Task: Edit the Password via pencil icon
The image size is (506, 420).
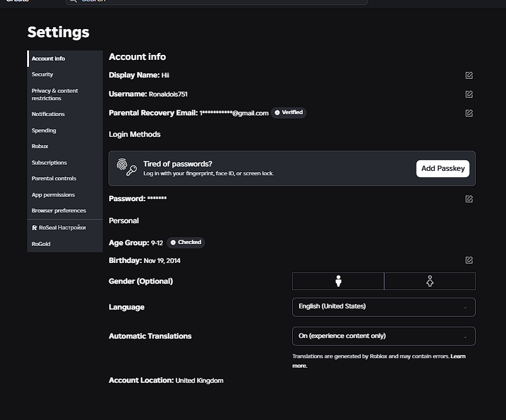Action: [469, 199]
